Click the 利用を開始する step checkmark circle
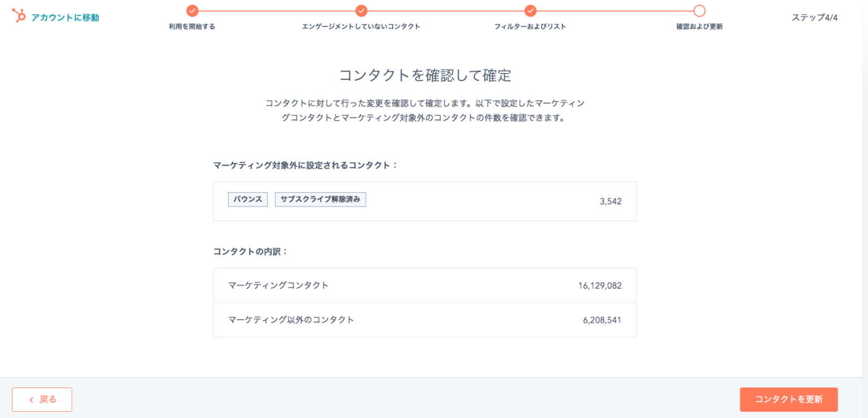 pyautogui.click(x=192, y=11)
